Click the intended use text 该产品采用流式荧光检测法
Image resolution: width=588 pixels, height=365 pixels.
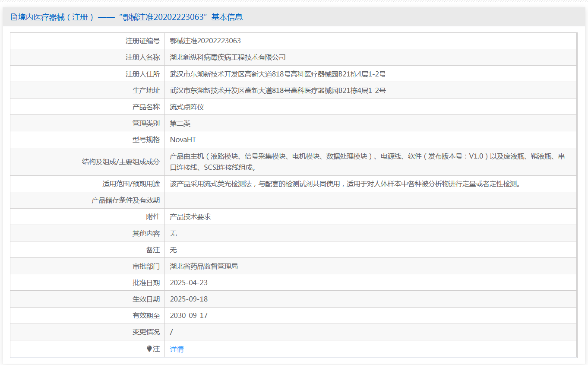point(346,184)
